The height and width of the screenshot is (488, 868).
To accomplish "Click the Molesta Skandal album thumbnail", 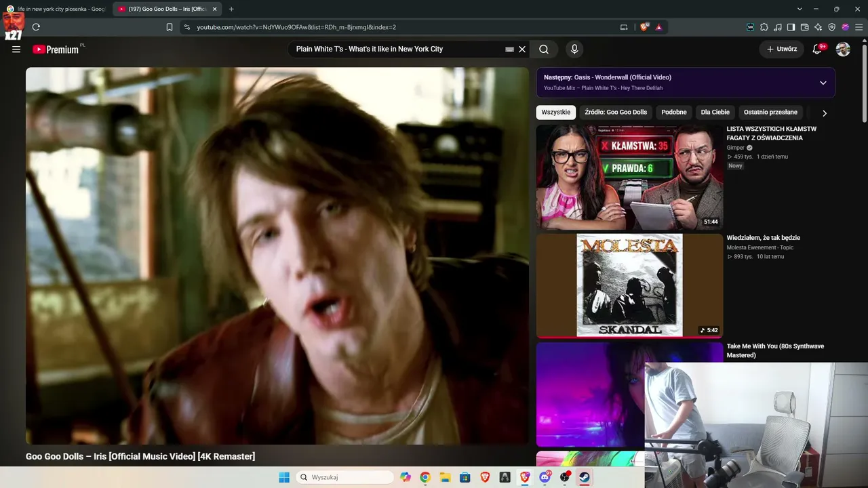I will (629, 286).
